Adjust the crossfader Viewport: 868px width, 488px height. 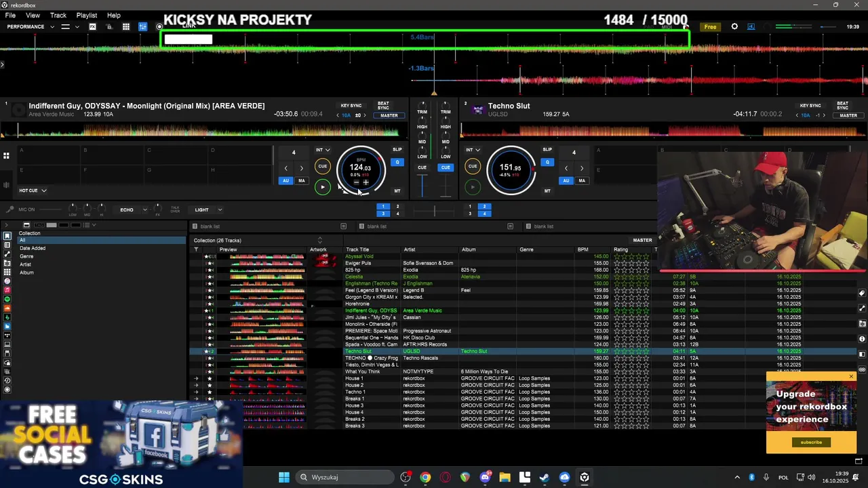(x=434, y=211)
